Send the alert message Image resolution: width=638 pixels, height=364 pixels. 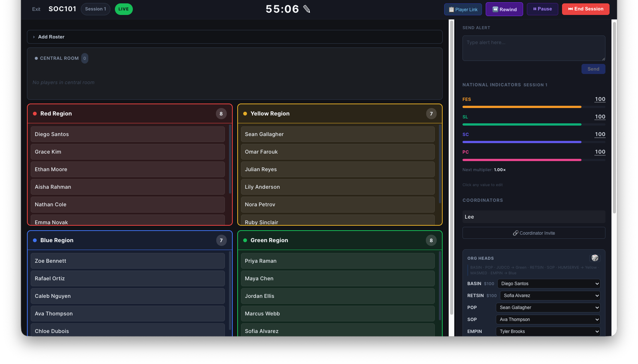(x=593, y=69)
